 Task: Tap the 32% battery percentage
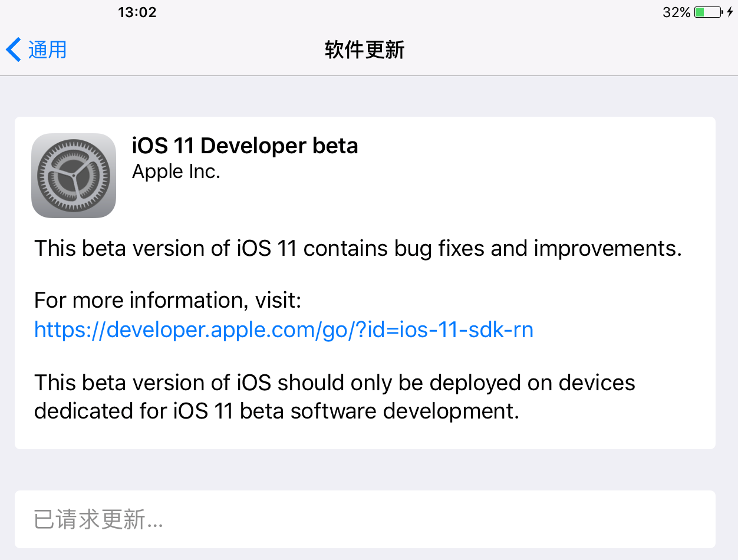pyautogui.click(x=676, y=12)
